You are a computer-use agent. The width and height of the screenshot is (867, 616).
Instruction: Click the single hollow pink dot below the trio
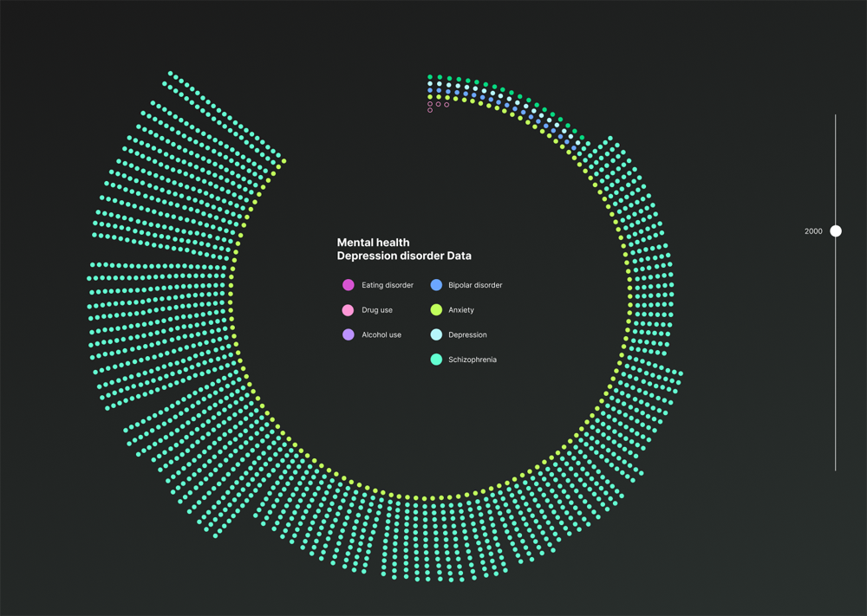[x=430, y=111]
